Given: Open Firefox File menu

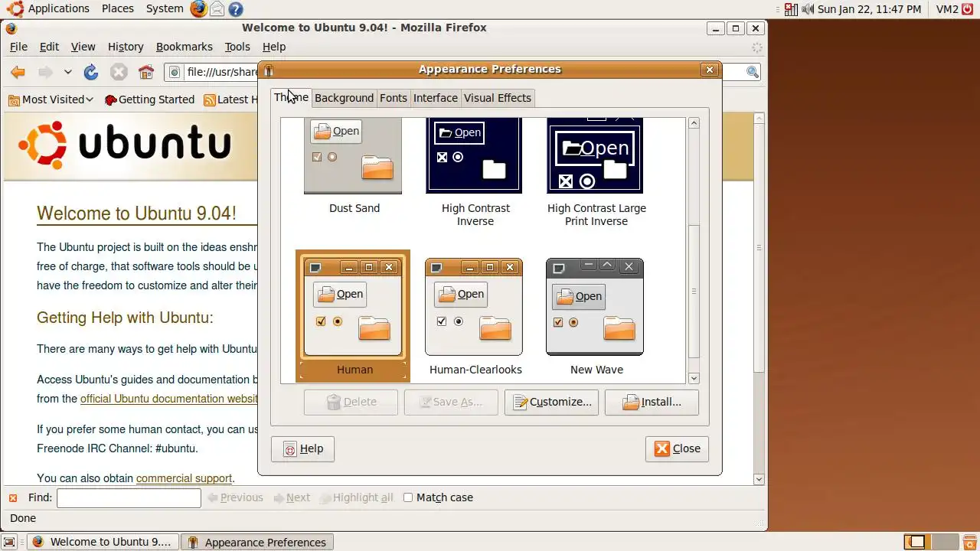Looking at the screenshot, I should 18,47.
